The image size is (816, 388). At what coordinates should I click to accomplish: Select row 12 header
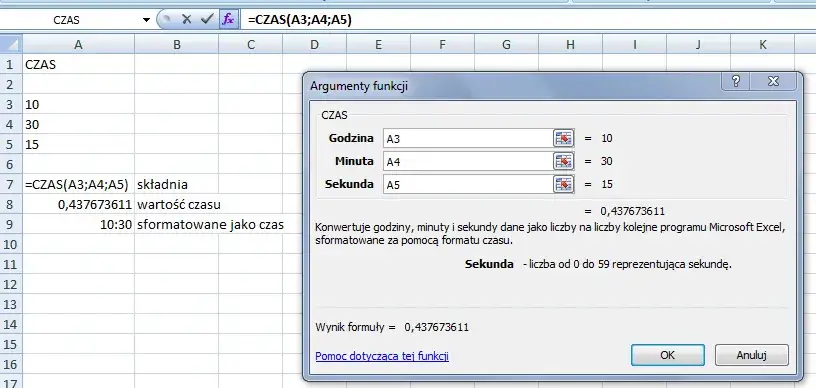tap(11, 284)
